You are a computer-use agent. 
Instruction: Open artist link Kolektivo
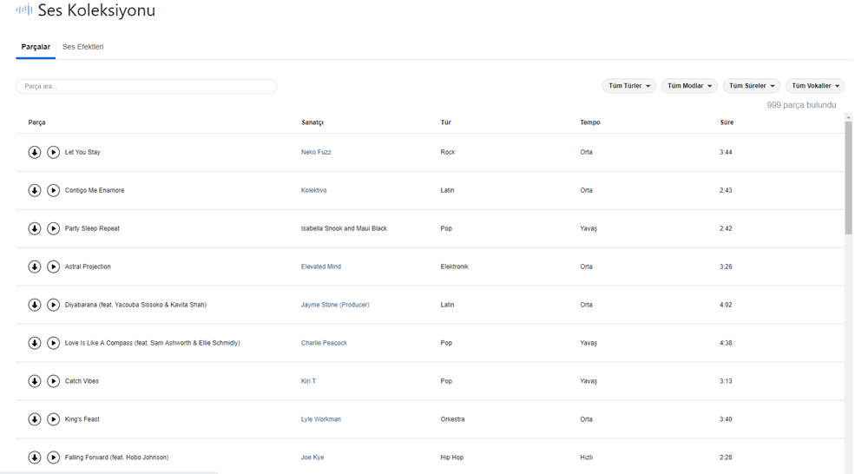(x=313, y=190)
